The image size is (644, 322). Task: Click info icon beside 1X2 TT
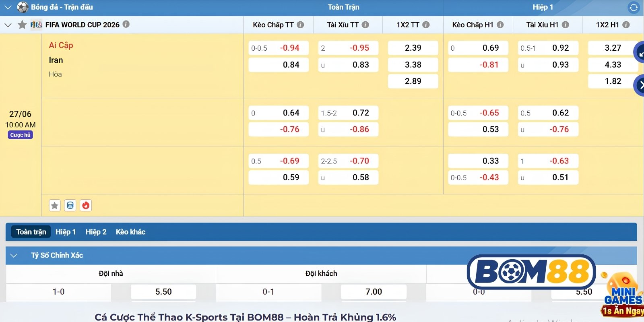pos(426,25)
